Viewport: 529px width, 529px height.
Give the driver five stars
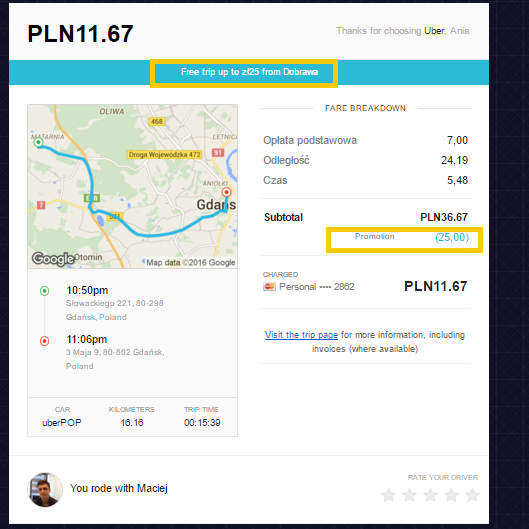point(472,495)
